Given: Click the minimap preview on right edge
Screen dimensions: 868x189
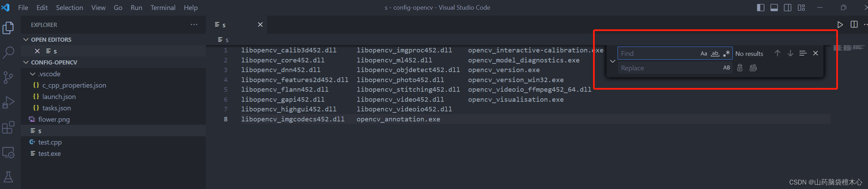Looking at the screenshot, I should click(x=849, y=48).
